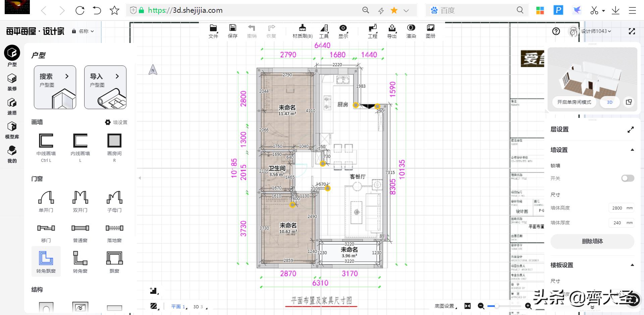Open the 模型库 model library sidebar
This screenshot has width=644, height=315.
pos(12,130)
